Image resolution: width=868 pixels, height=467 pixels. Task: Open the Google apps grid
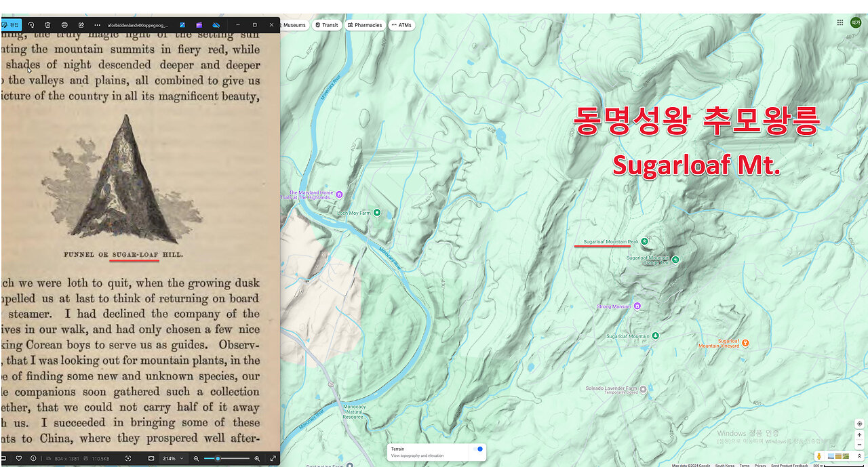coord(840,22)
